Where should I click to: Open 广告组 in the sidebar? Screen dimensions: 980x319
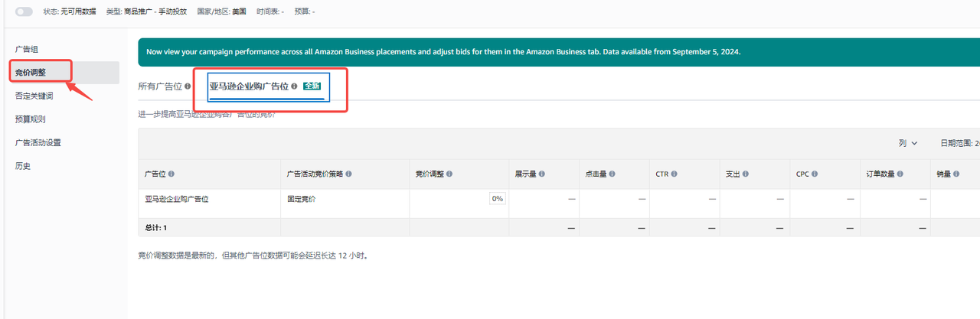[x=28, y=49]
